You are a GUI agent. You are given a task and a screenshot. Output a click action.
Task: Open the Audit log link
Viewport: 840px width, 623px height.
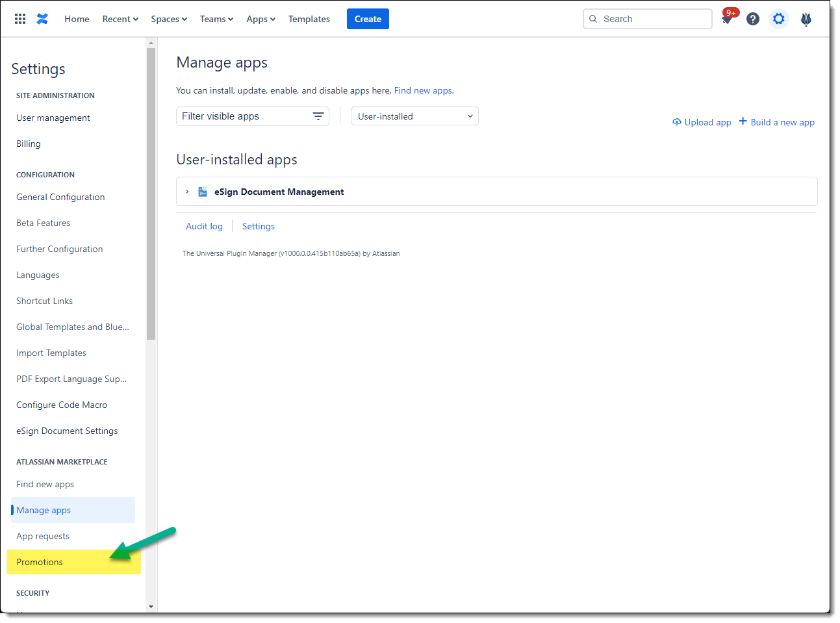(x=204, y=226)
